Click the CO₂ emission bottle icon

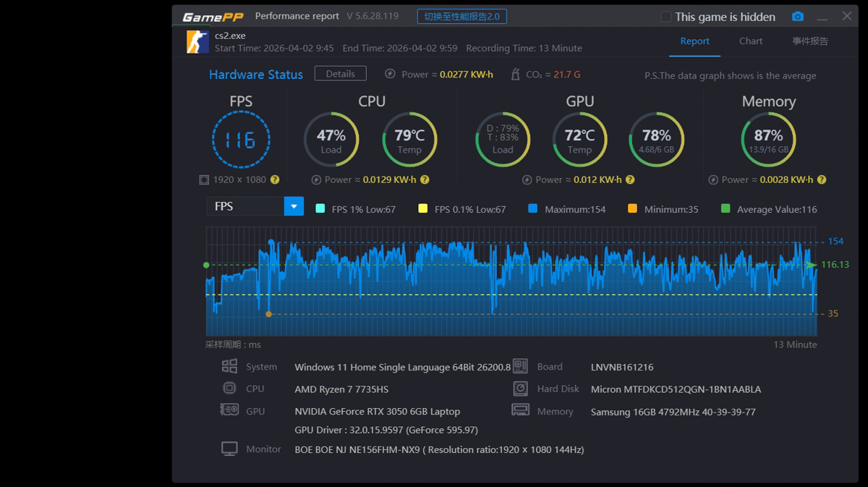[515, 74]
